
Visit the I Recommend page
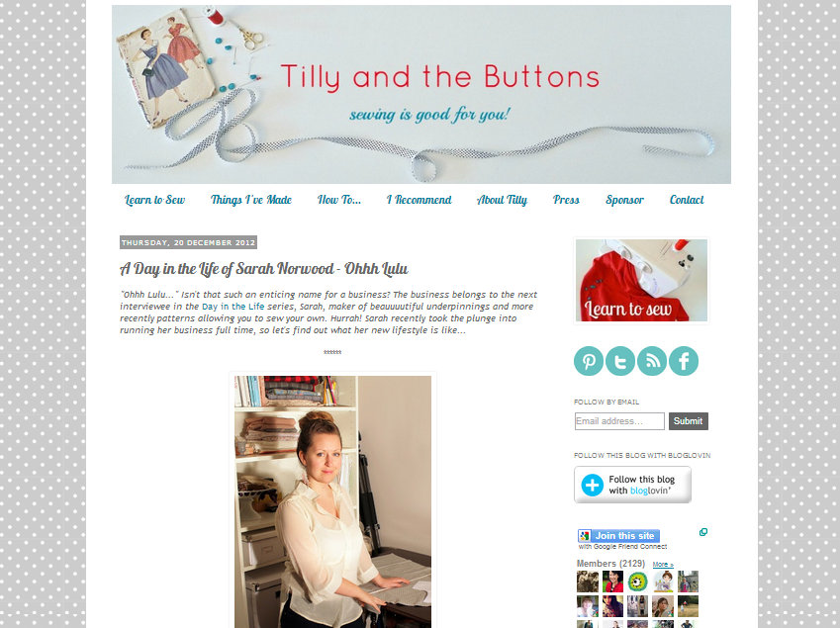(x=419, y=200)
